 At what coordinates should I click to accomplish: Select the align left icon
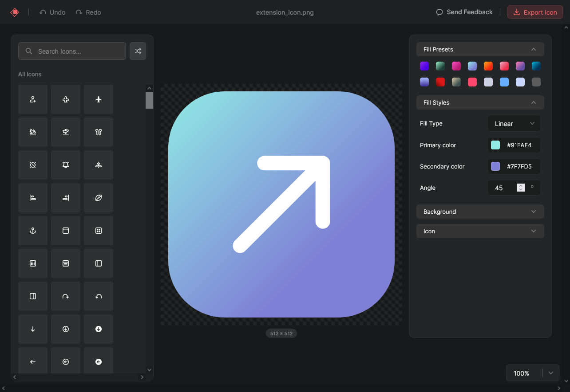tap(33, 198)
